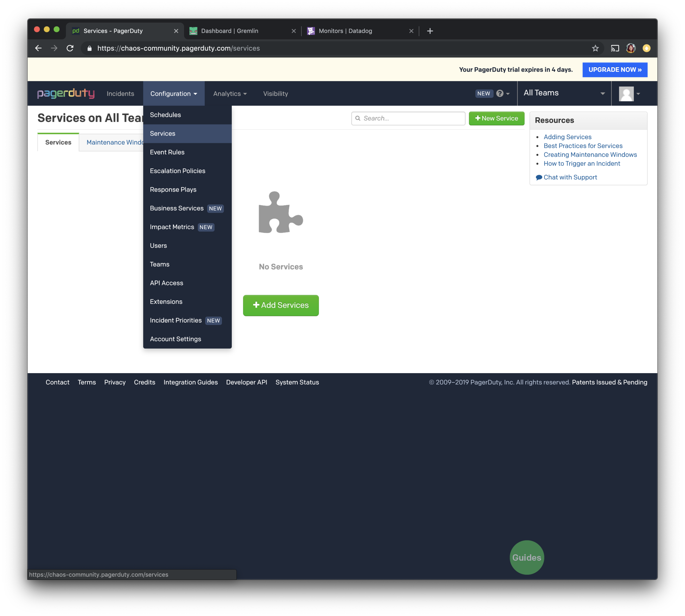Open the Terms footer link
This screenshot has width=685, height=616.
coord(87,382)
